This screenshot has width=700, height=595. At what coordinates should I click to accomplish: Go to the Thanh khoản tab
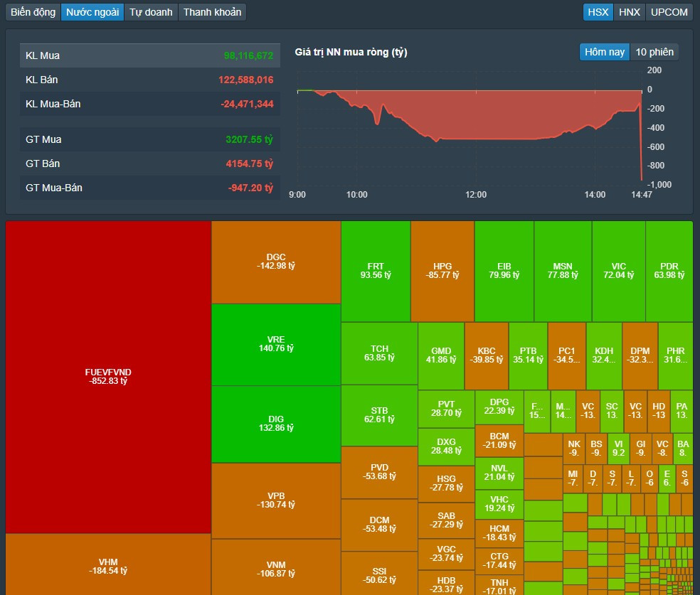(x=213, y=12)
